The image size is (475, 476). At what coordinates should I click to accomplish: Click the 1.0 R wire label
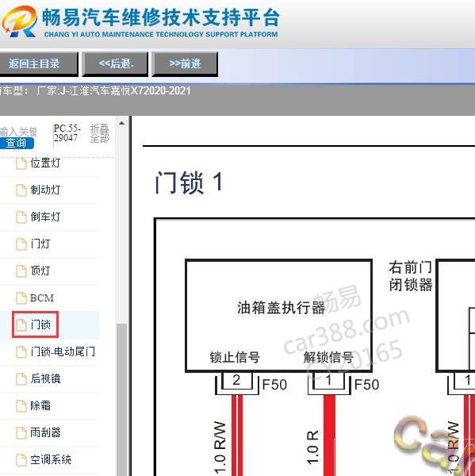coord(312,447)
